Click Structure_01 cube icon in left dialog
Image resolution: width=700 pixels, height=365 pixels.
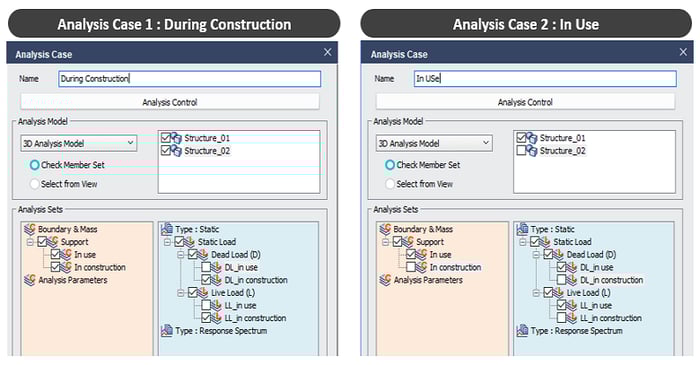176,138
